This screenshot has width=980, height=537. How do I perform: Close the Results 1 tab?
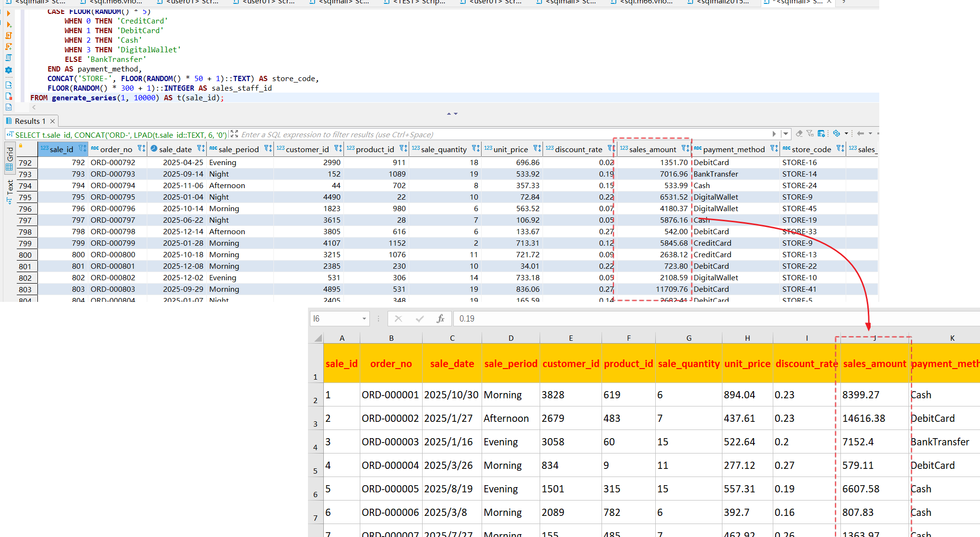pos(53,121)
